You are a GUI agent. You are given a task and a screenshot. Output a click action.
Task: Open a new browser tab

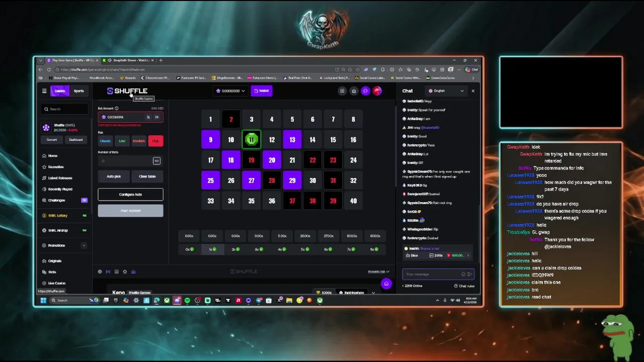(x=160, y=60)
